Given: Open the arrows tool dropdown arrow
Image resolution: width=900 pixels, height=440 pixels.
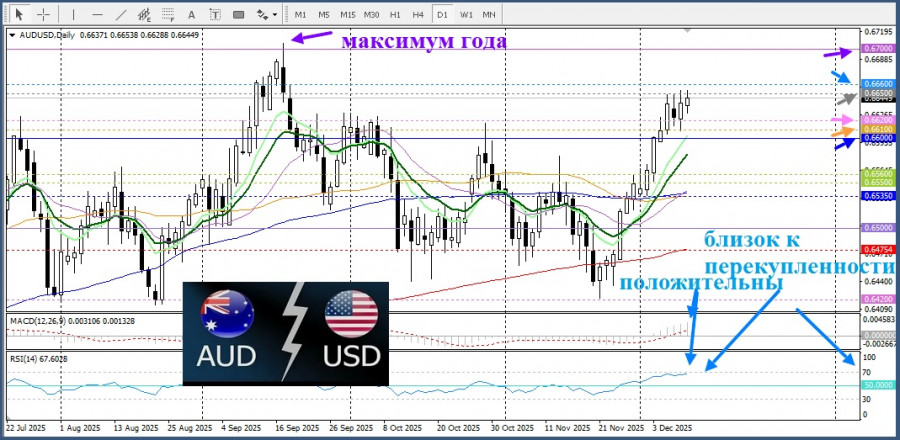Looking at the screenshot, I should [275, 14].
